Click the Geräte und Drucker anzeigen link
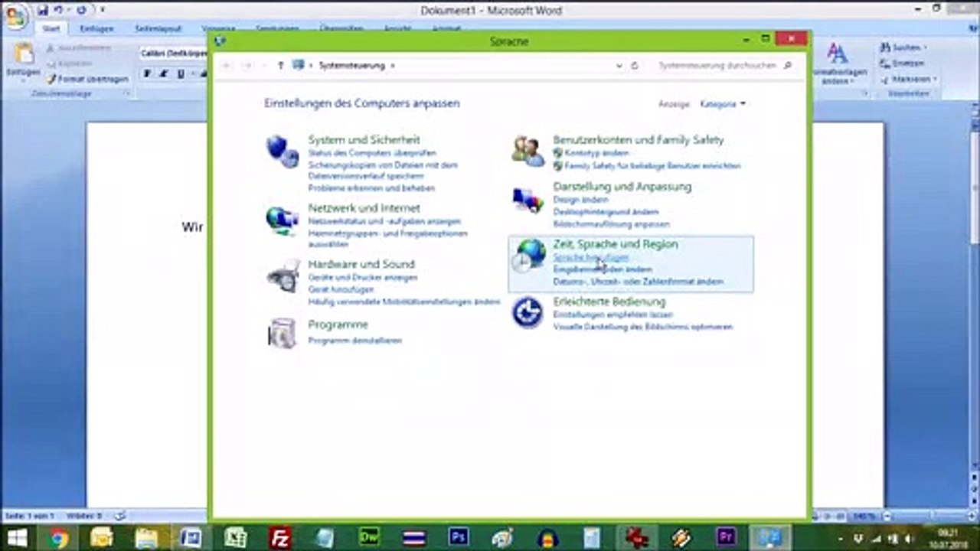The width and height of the screenshot is (980, 551). click(363, 278)
